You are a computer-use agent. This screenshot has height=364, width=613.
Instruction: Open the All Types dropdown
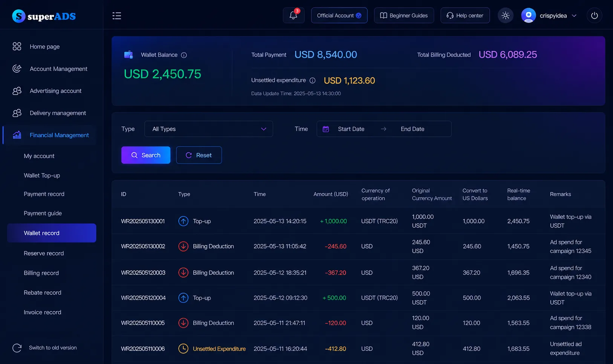click(209, 129)
